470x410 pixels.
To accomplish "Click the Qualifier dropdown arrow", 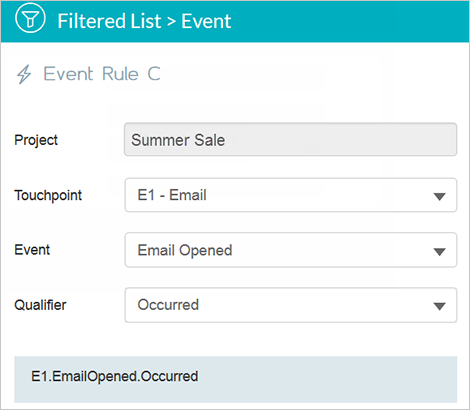I will 440,306.
